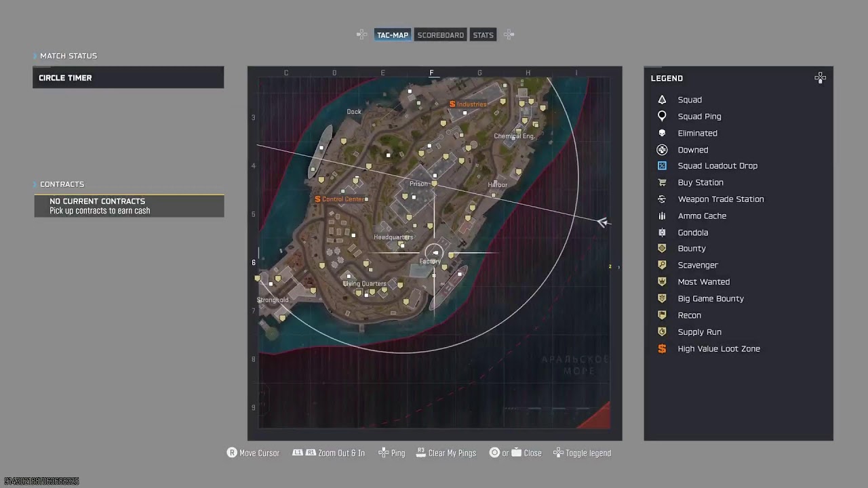Click the High Value Loot Zone label

[x=719, y=348]
